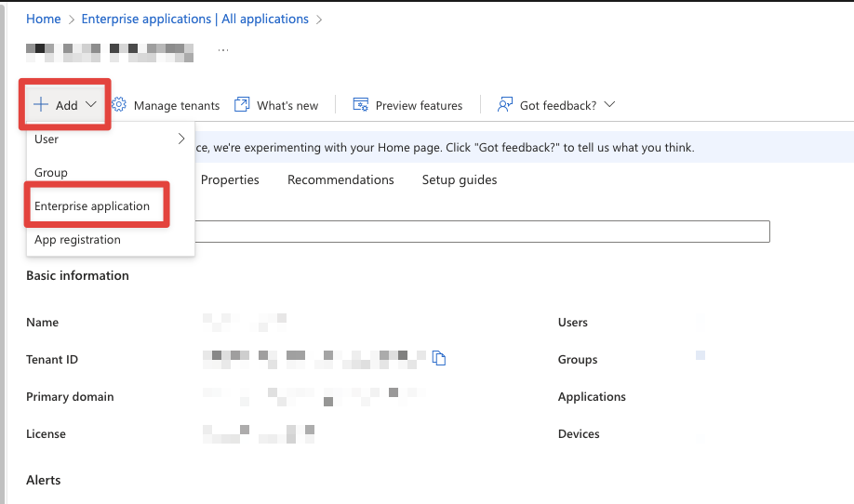Switch to the Properties tab
The width and height of the screenshot is (854, 504).
pyautogui.click(x=230, y=179)
